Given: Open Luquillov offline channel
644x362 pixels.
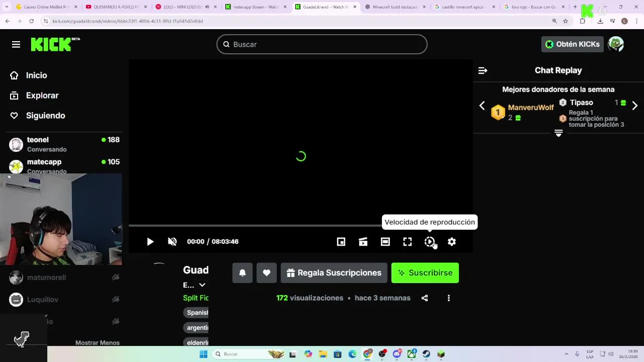Looking at the screenshot, I should tap(64, 300).
